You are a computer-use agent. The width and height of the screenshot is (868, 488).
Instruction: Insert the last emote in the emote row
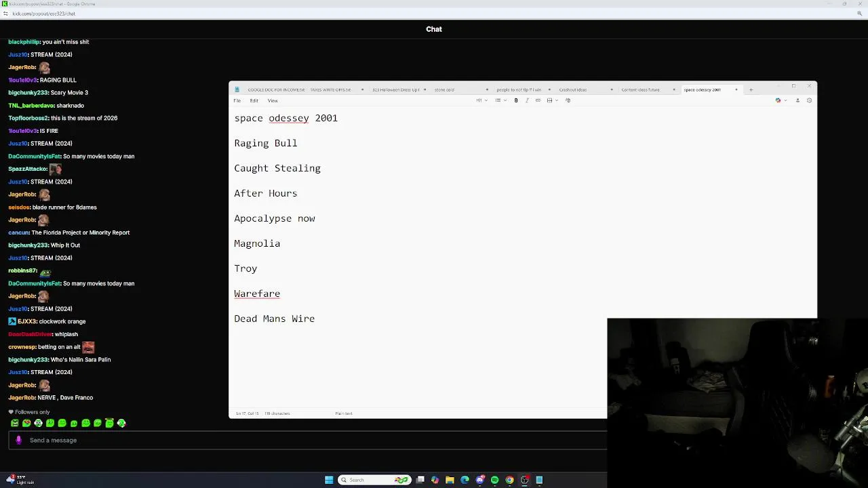(121, 423)
